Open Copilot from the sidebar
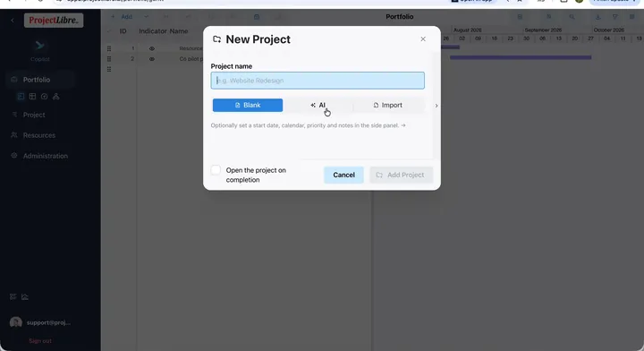The height and width of the screenshot is (351, 644). pos(40,50)
